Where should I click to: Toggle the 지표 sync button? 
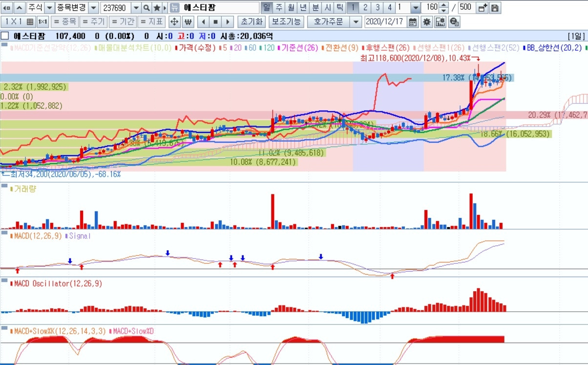[151, 22]
